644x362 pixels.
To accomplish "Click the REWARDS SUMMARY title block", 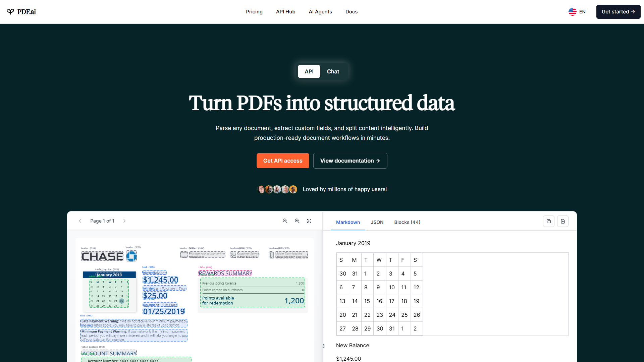I will pyautogui.click(x=225, y=274).
